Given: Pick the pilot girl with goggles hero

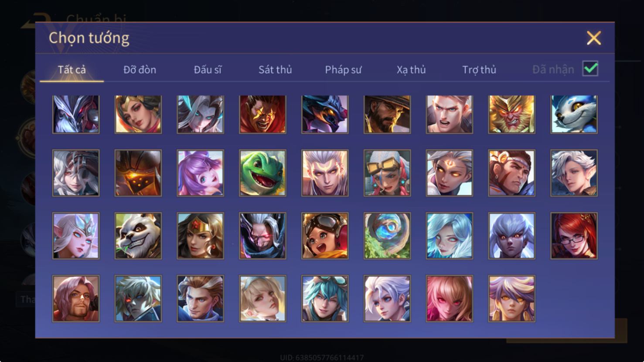Looking at the screenshot, I should (325, 236).
